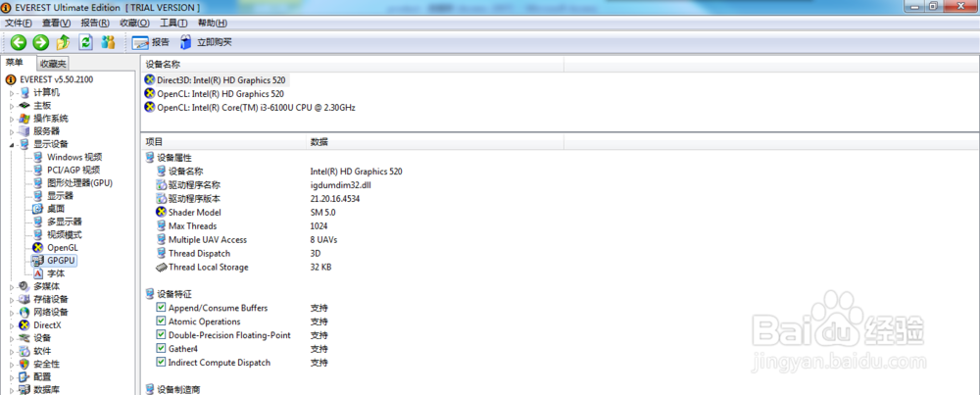This screenshot has height=395, width=980.
Task: Expand the 网络设备 tree node
Action: 11,313
